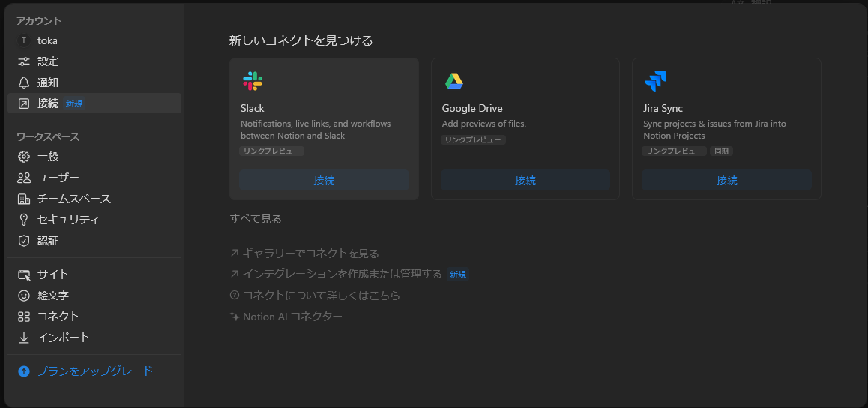
Task: Click the sliders icon beside 設定
Action: pyautogui.click(x=24, y=61)
